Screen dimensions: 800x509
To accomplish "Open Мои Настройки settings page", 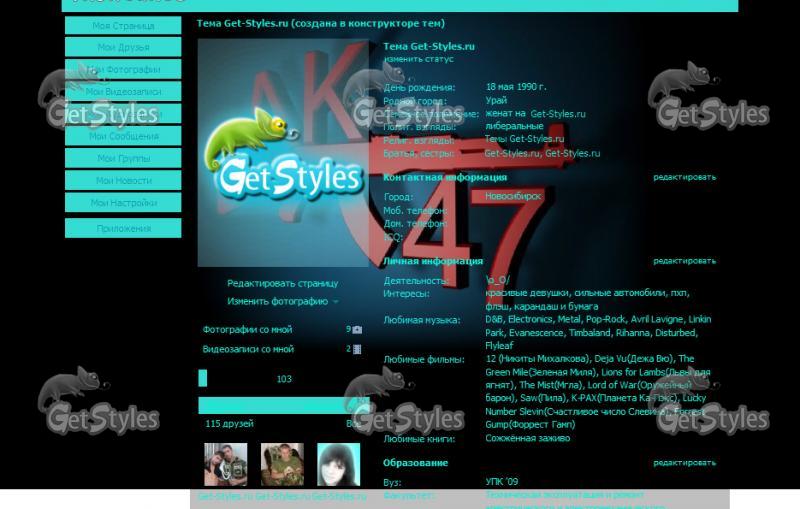I will [123, 203].
